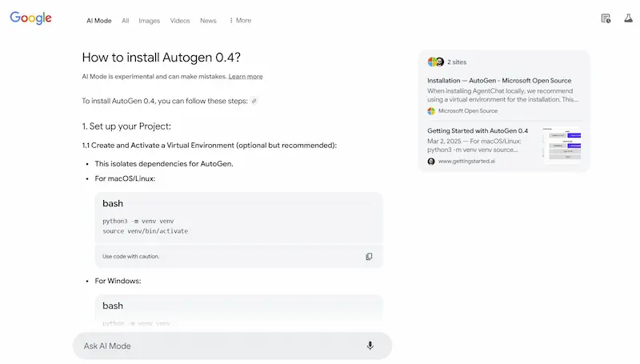This screenshot has width=640, height=364.
Task: Click the '1. Set up your Project:' heading
Action: click(126, 126)
